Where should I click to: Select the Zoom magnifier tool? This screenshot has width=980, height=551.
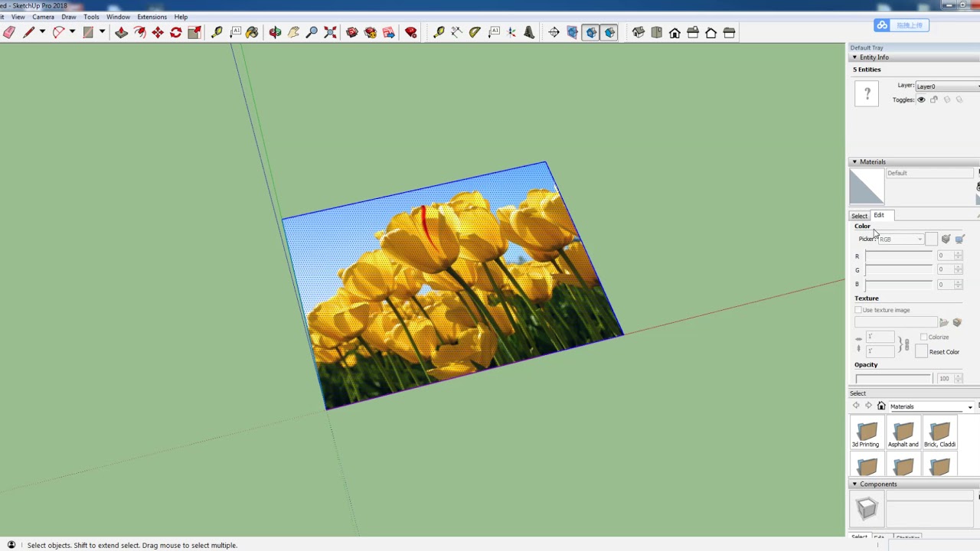click(x=312, y=32)
